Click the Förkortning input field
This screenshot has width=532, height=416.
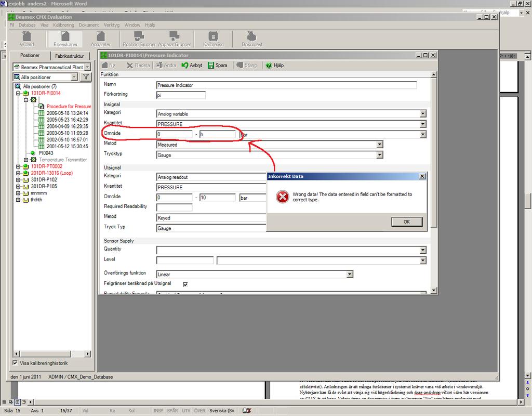(x=181, y=95)
